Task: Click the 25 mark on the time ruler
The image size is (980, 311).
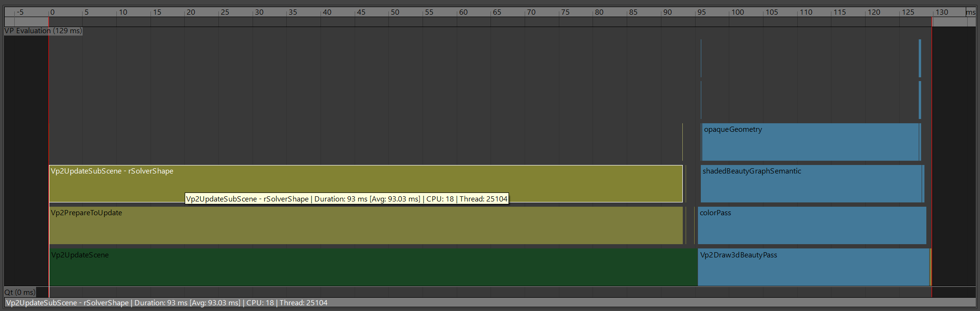Action: (225, 12)
